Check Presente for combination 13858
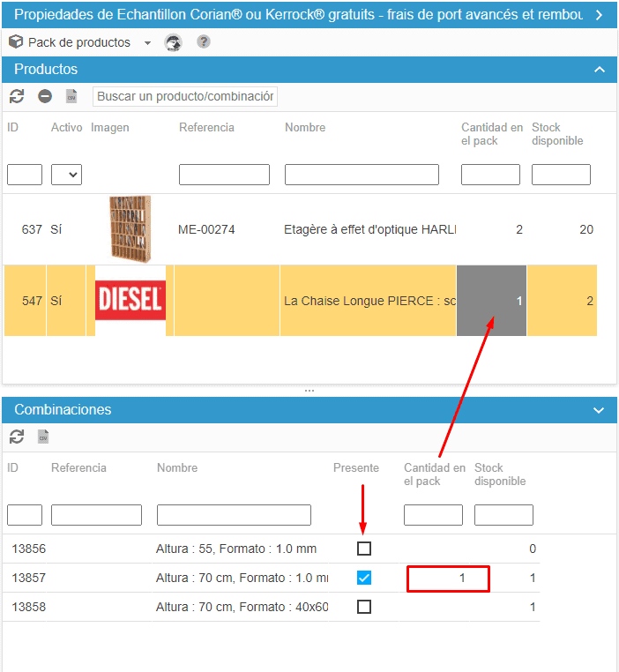Image resolution: width=619 pixels, height=672 pixels. (x=364, y=607)
